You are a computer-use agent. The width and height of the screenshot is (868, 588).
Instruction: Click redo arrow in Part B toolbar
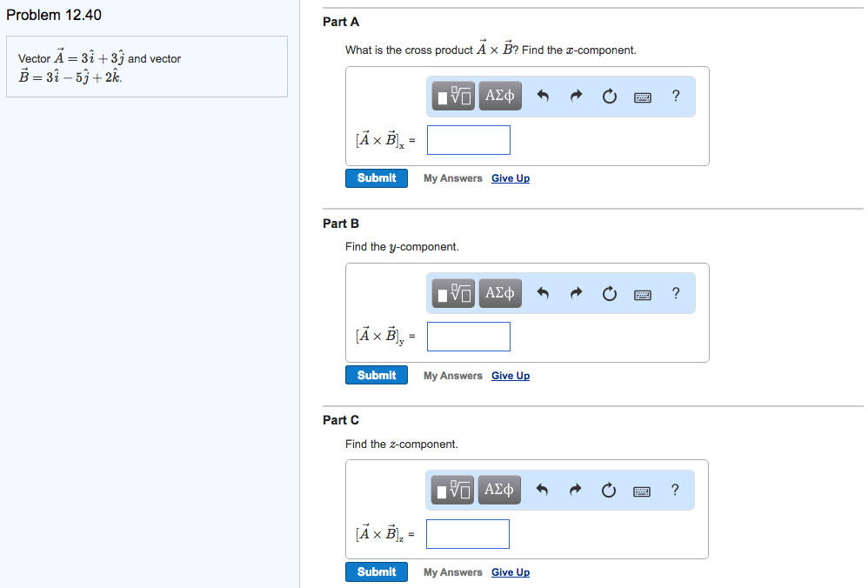click(577, 293)
